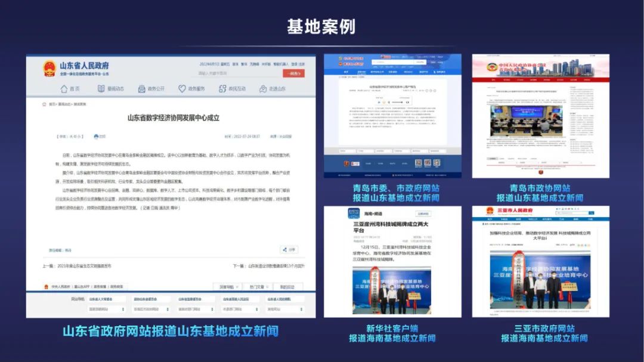
Task: Expand the rightmost footer website dropdown
Action: (x=285, y=308)
